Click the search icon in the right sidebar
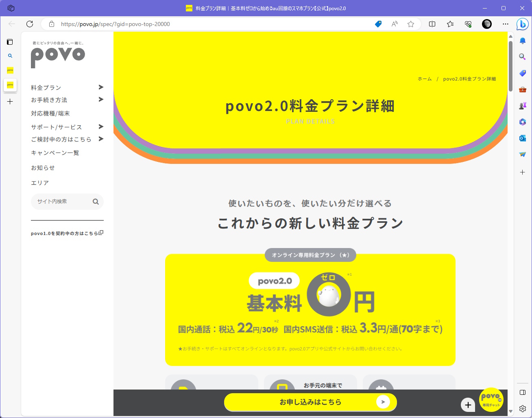This screenshot has height=418, width=532. tap(522, 57)
